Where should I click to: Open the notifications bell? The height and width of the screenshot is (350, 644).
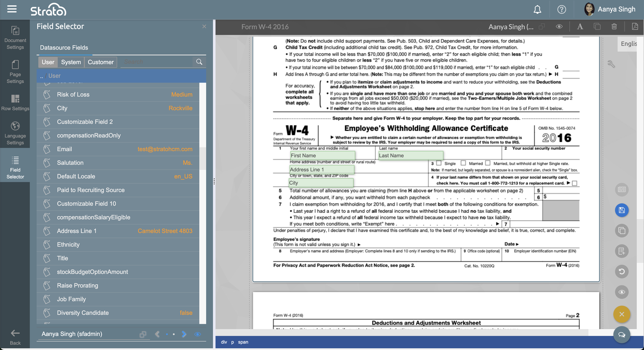(x=537, y=9)
